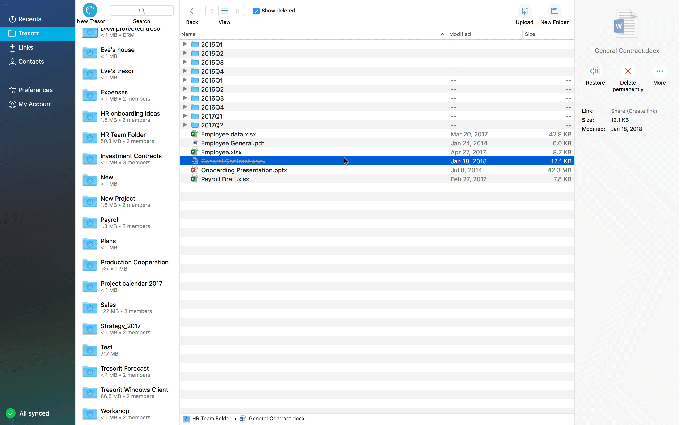The image size is (680, 425).
Task: Open the Investment Contracts tresor
Action: [128, 159]
